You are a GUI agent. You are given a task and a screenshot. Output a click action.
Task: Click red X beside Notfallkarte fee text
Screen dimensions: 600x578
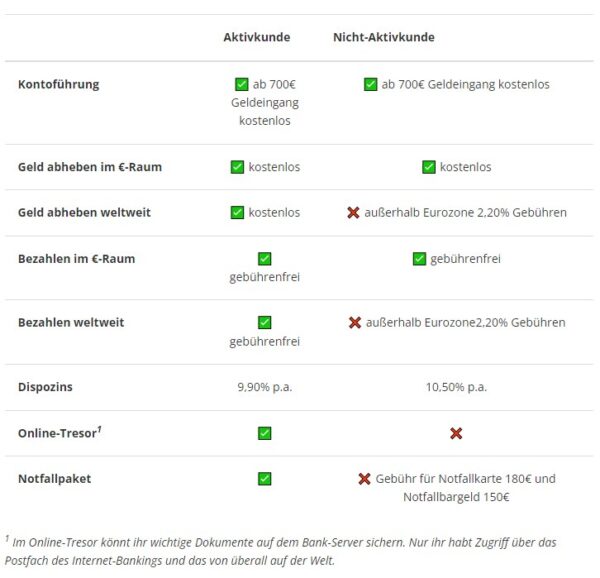(x=364, y=479)
